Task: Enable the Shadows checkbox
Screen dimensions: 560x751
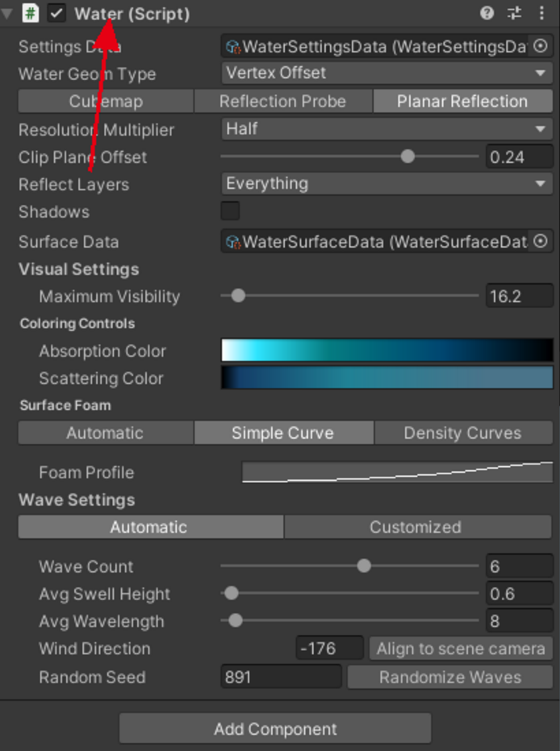Action: coord(231,211)
